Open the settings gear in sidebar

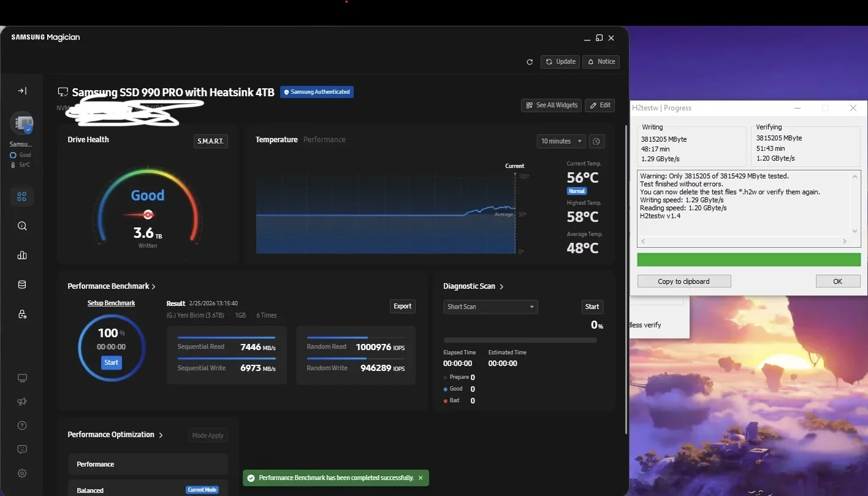(x=22, y=473)
